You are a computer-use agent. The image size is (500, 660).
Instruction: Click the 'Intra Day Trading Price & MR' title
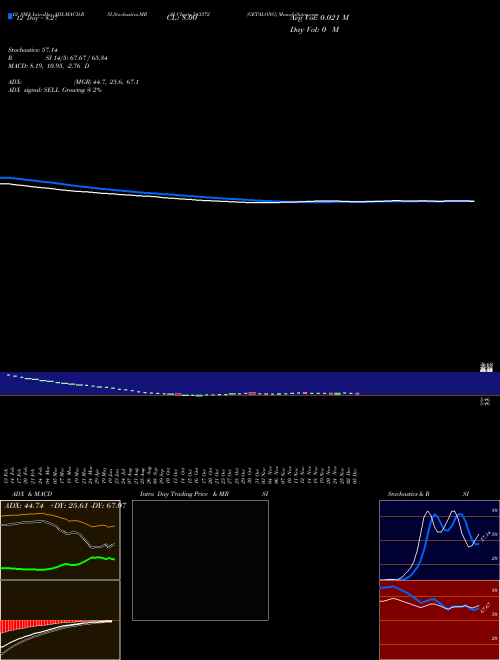click(x=184, y=494)
